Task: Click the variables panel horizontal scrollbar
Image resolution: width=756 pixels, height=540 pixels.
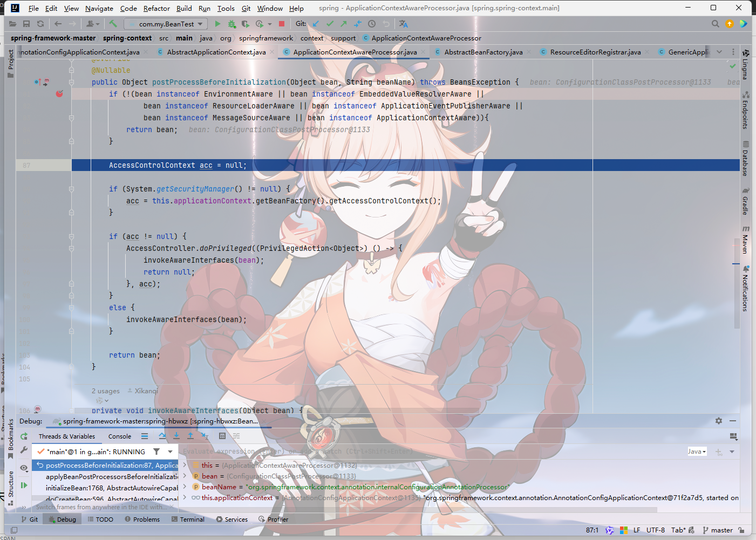Action: pos(418,510)
